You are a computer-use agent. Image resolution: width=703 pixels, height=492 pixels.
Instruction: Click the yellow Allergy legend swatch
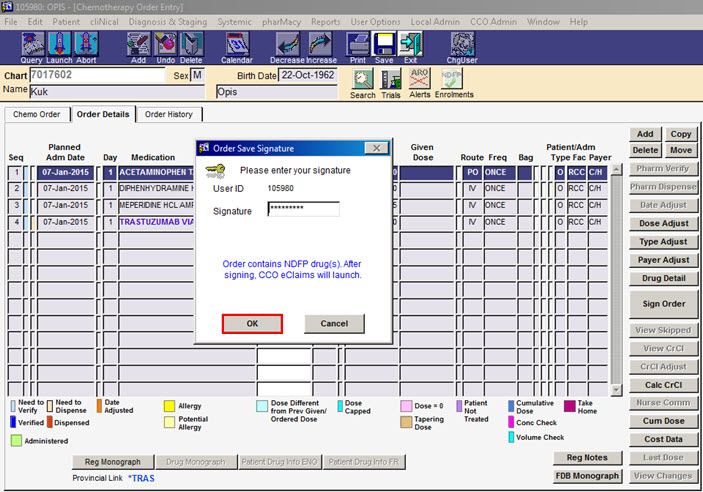(169, 406)
